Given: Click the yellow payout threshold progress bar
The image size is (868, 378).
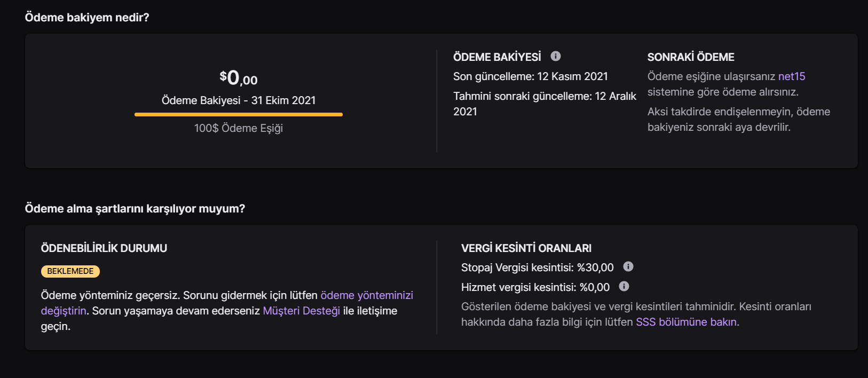Looking at the screenshot, I should coord(238,114).
